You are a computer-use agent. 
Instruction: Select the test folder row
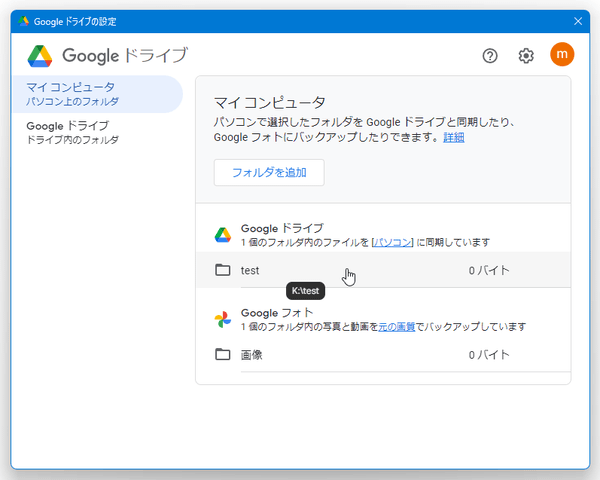click(x=383, y=270)
